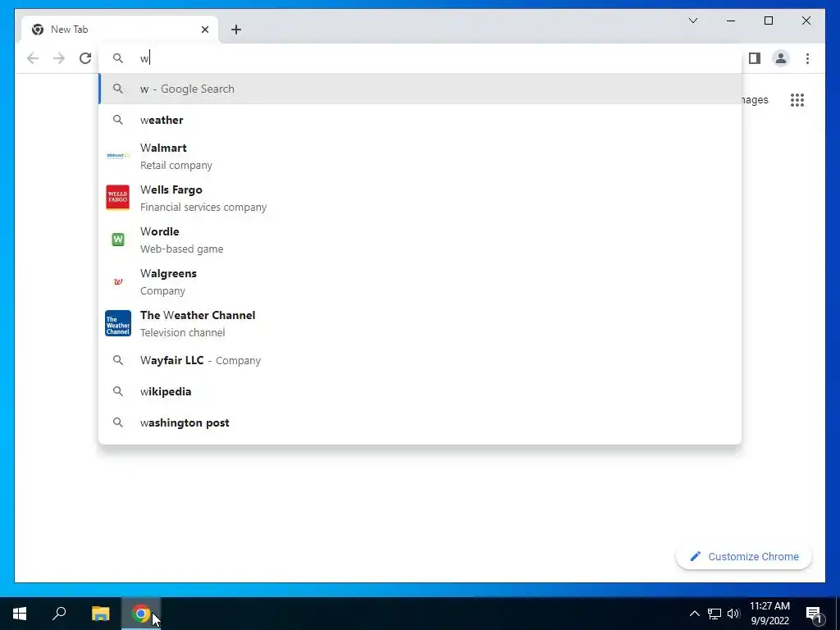Viewport: 840px width, 630px height.
Task: Choose 'w - Google Search' suggestion
Action: point(420,89)
